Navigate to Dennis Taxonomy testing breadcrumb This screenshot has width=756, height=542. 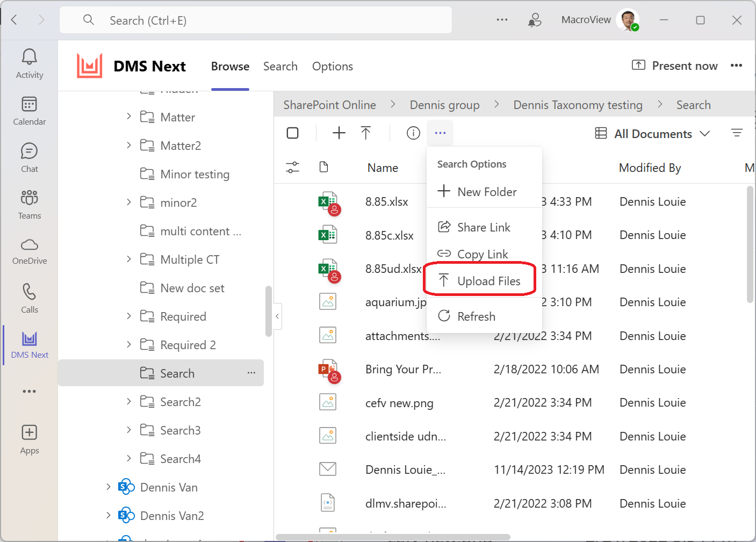[x=578, y=105]
